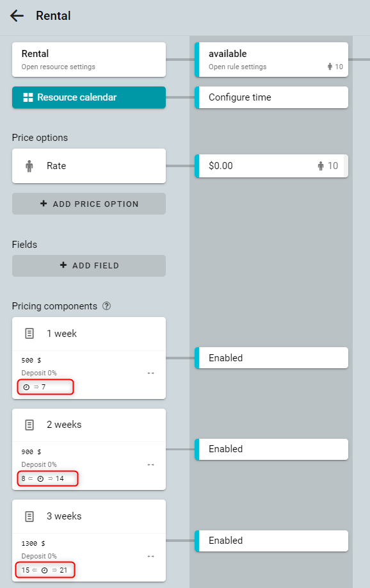Expand the dashes menu on 2 weeks card

150,464
